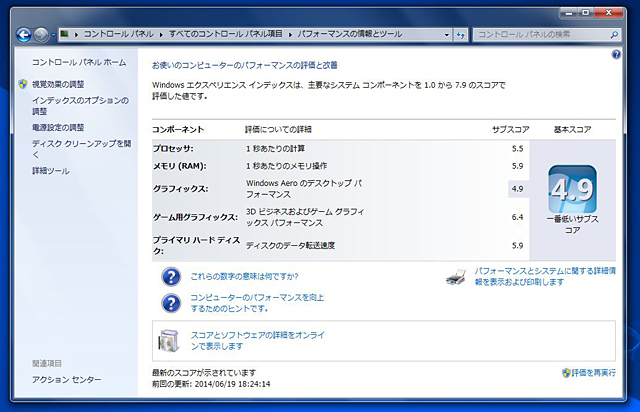Viewport: 640px width, 412px height.
Task: Select コントロール パネル breadcrumb segment
Action: click(x=118, y=34)
